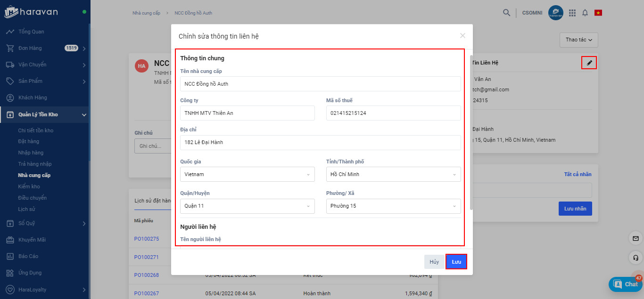Open the apps grid icon
Screen dimensions: 644x299
572,13
